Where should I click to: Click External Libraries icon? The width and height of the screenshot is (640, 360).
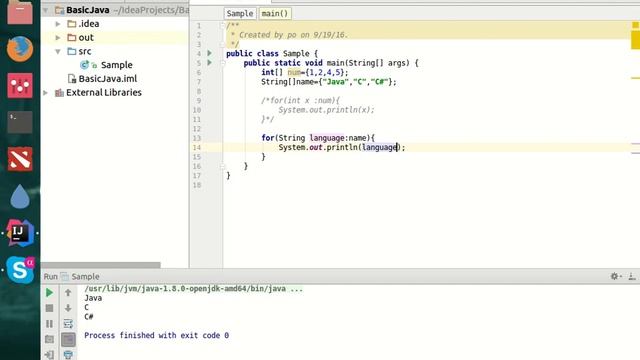pyautogui.click(x=60, y=93)
